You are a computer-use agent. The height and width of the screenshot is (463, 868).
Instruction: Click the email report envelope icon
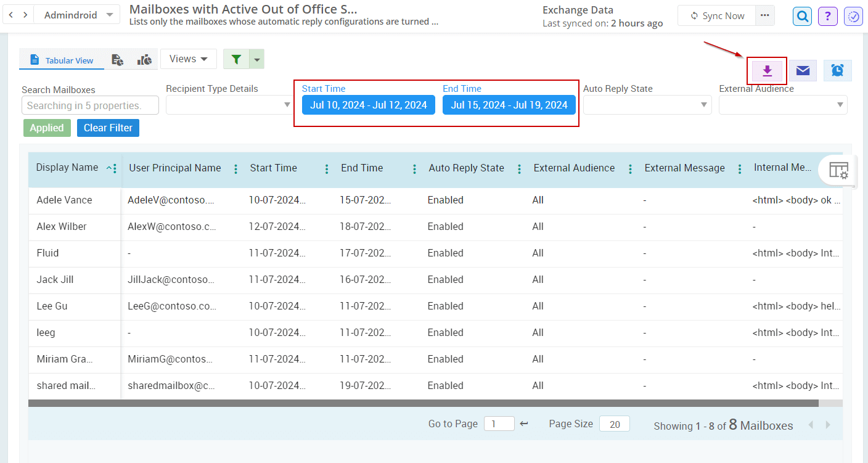pyautogui.click(x=803, y=71)
